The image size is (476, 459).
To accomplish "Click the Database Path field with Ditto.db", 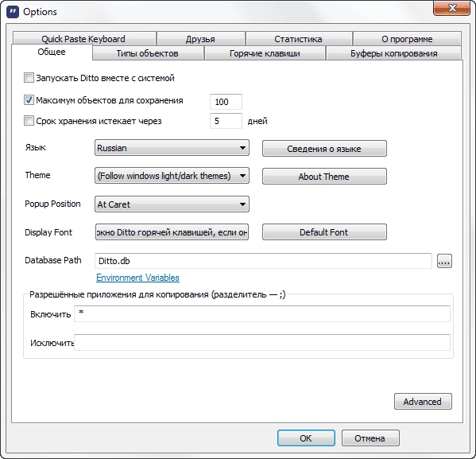I will [x=263, y=261].
